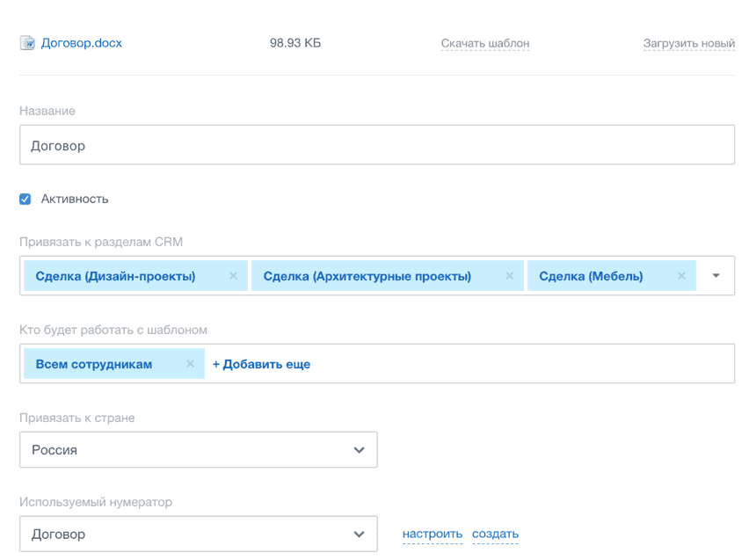This screenshot has width=749, height=560.
Task: Click создать link to create numerator
Action: [495, 534]
